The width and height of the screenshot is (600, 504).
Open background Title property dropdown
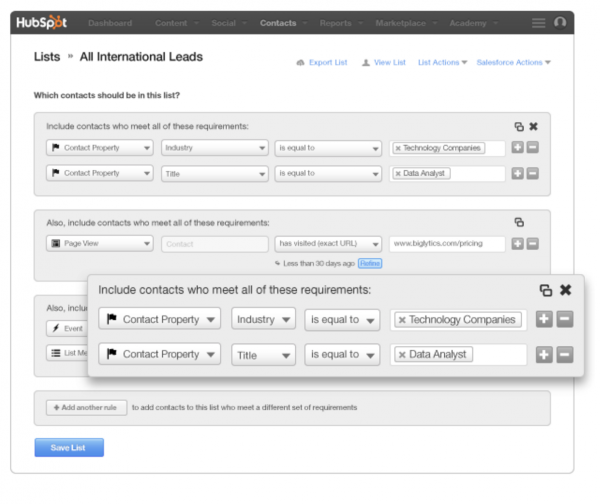(215, 174)
